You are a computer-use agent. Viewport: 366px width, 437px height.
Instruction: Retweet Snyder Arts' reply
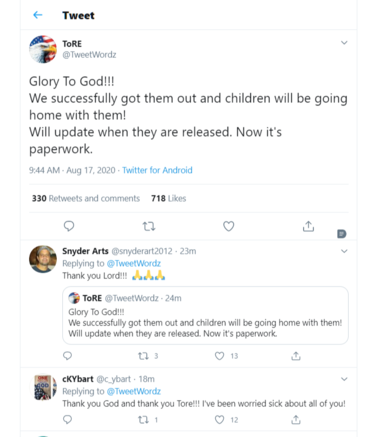[x=143, y=356]
